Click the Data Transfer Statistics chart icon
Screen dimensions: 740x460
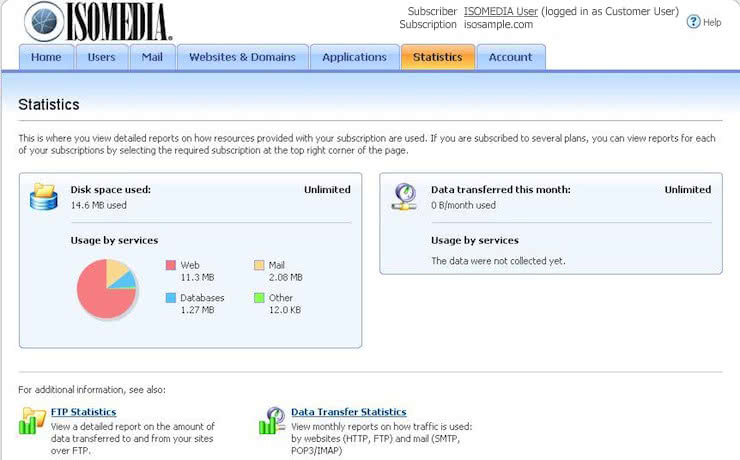pos(272,420)
